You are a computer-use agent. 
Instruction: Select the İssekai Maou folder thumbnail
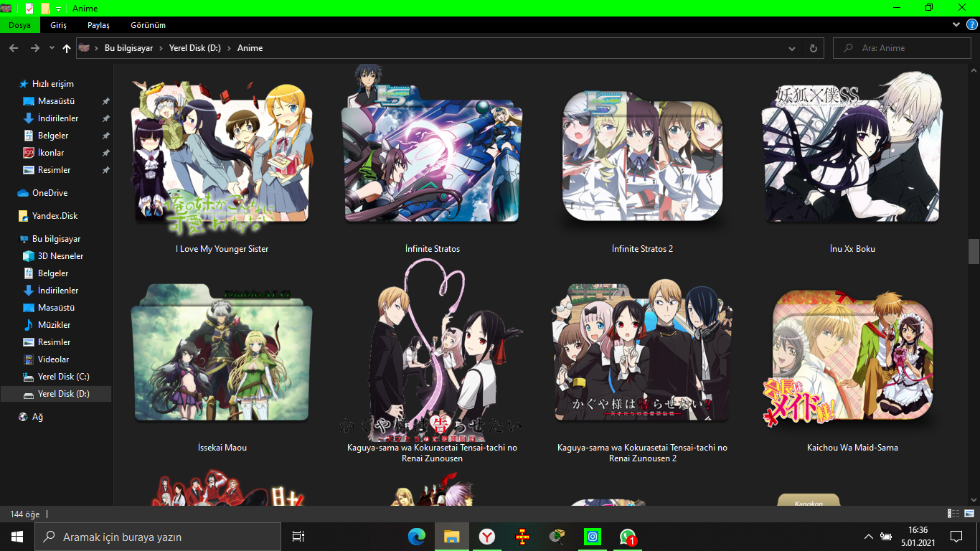[x=222, y=353]
